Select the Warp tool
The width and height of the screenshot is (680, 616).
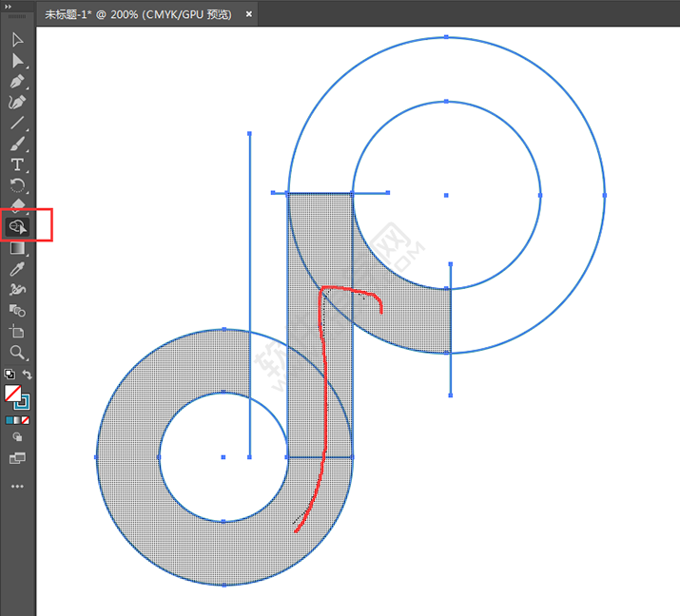(x=17, y=290)
